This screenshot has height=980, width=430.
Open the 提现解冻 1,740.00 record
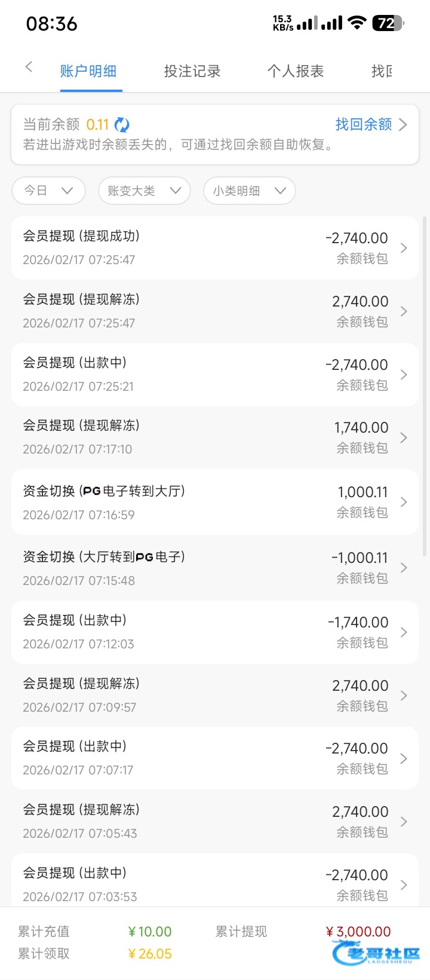215,437
